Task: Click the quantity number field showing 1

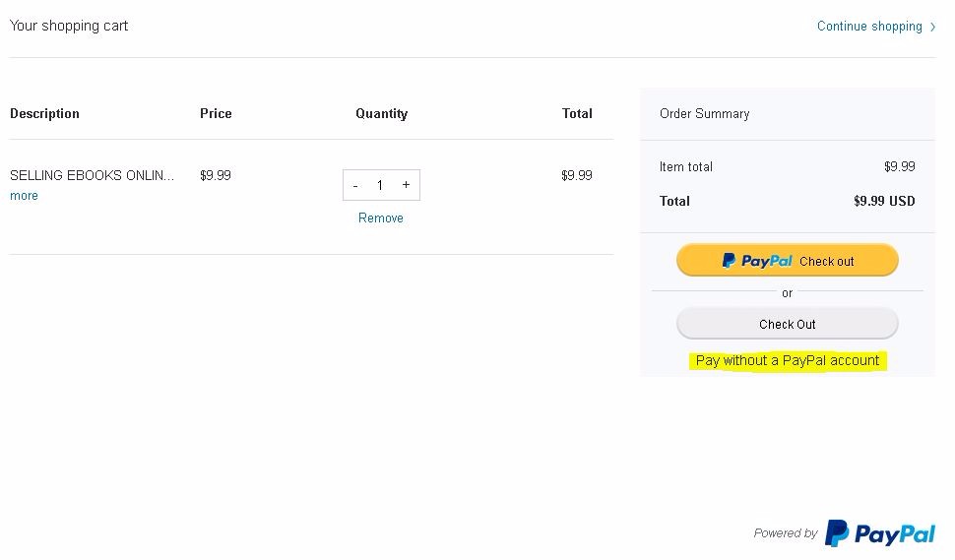Action: (x=380, y=185)
